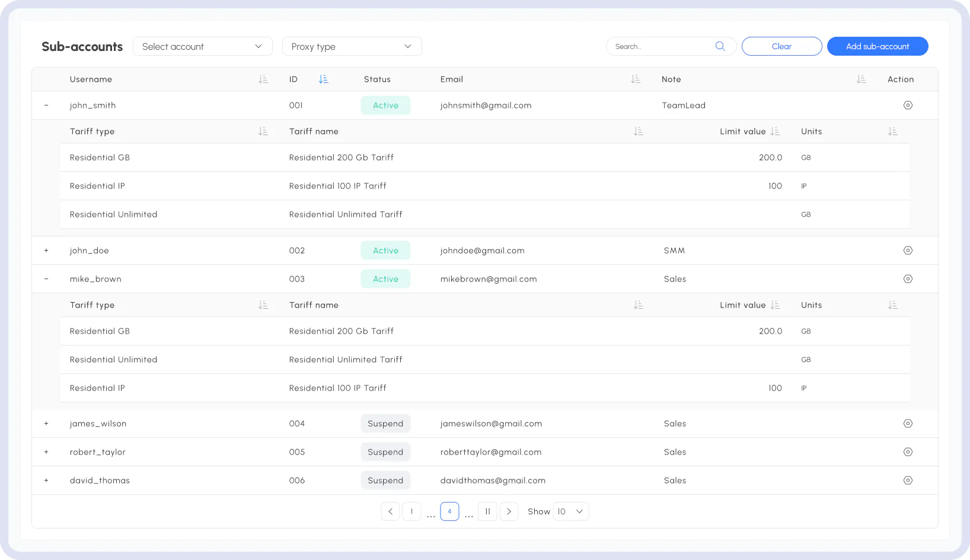
Task: Sort john_smith tariffs by Tariff name icon
Action: pyautogui.click(x=638, y=132)
